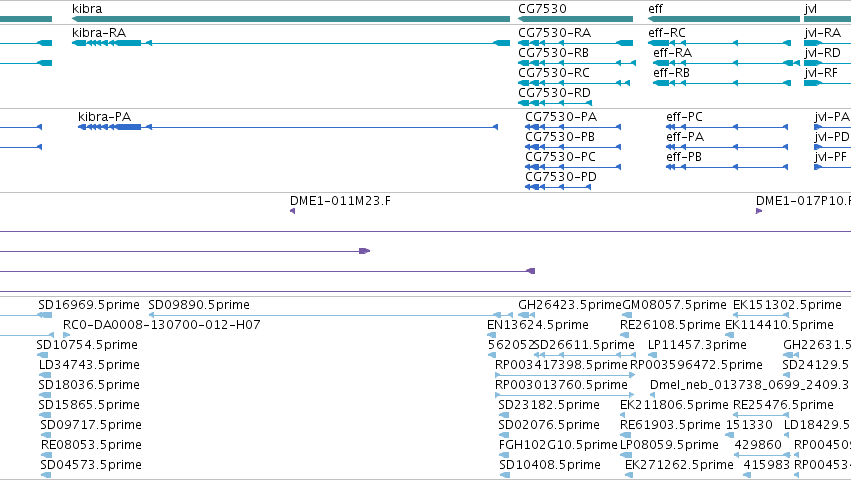
Task: Click the LP11457.3prime EST label
Action: (697, 345)
